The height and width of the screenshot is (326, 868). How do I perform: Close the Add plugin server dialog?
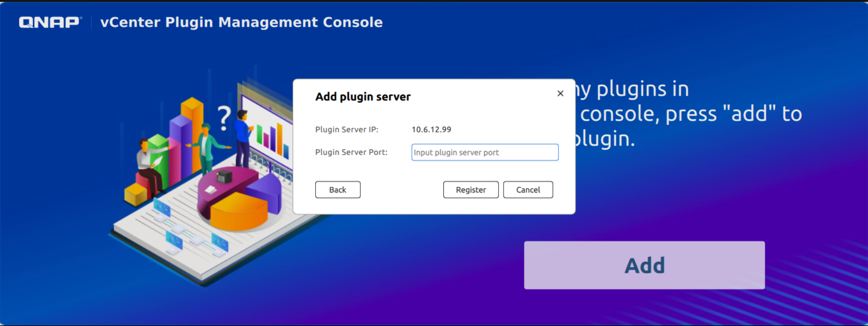click(560, 93)
